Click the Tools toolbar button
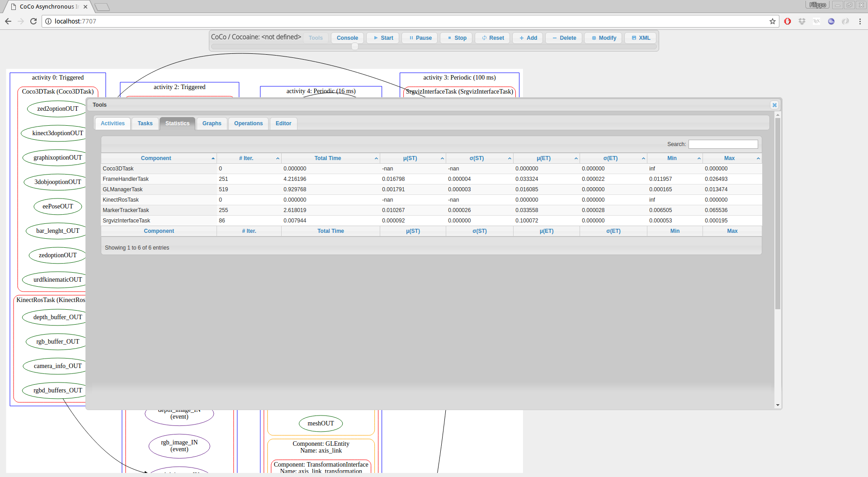This screenshot has width=868, height=477. click(x=316, y=38)
